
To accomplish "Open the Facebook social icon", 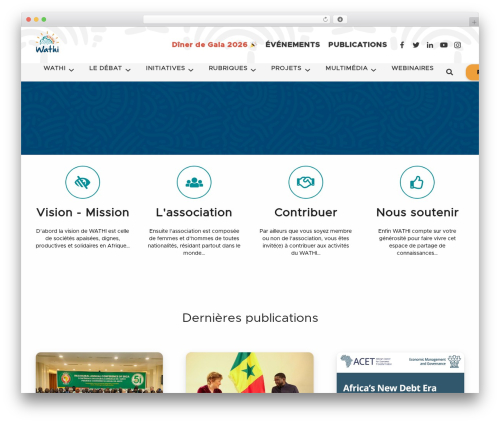I will tap(402, 45).
